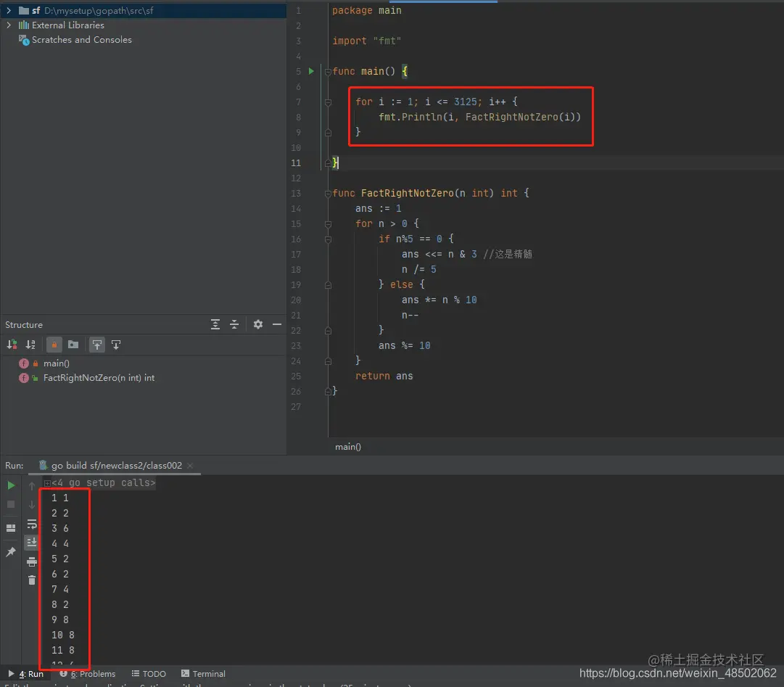Select FactRightNotZero(n int) int in Structure
784x687 pixels.
click(x=99, y=378)
